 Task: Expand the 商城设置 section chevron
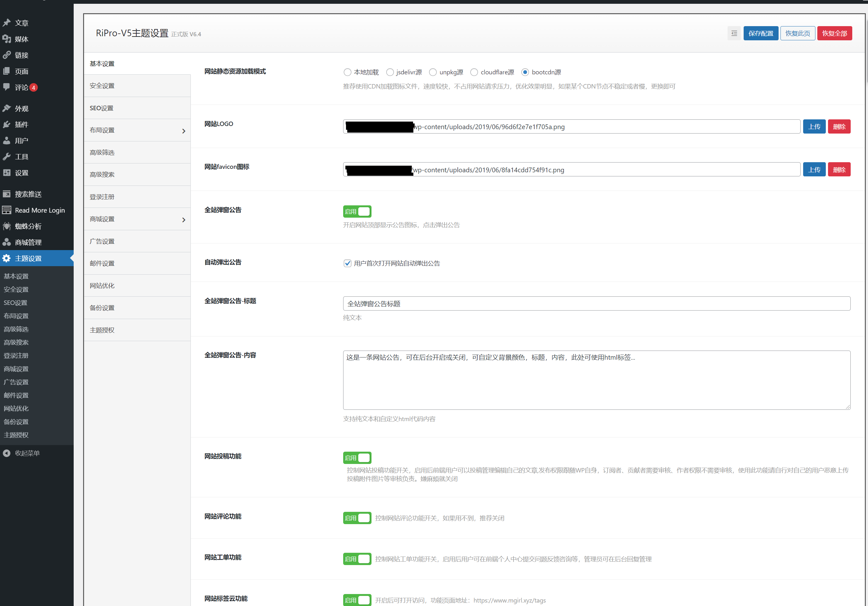pyautogui.click(x=184, y=220)
